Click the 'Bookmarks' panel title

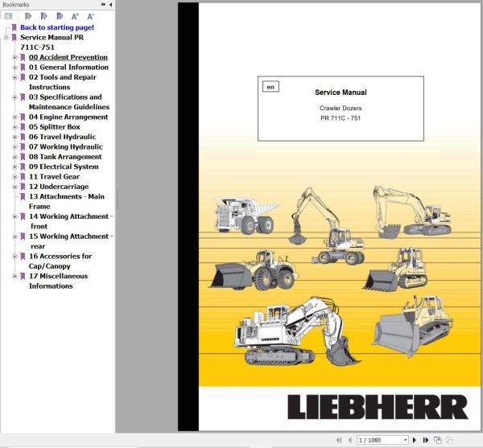[x=16, y=5]
